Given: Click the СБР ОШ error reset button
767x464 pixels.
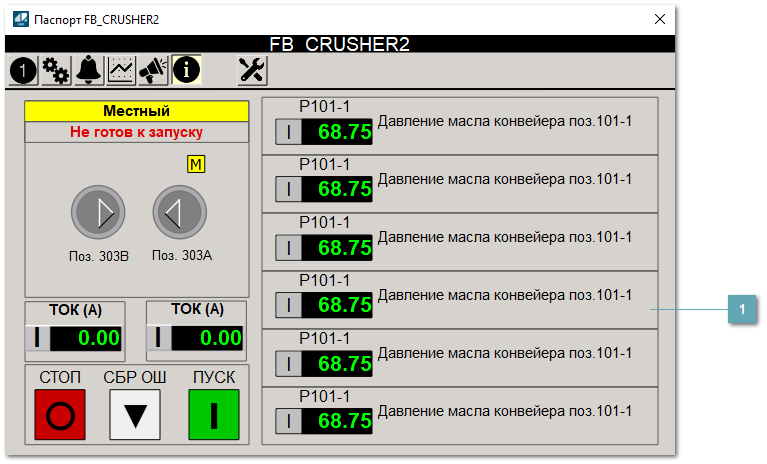Looking at the screenshot, I should coord(135,414).
